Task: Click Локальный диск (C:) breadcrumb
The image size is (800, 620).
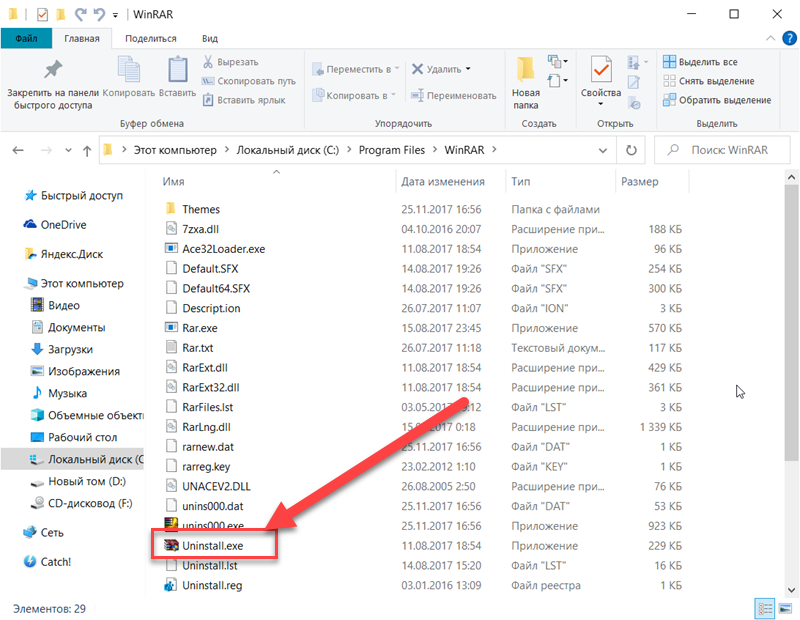Action: [287, 150]
